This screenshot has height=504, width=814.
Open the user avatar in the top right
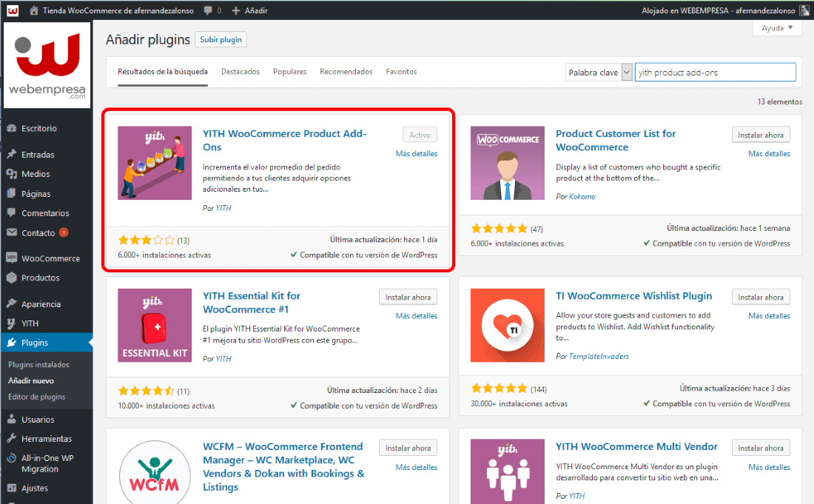coord(804,10)
